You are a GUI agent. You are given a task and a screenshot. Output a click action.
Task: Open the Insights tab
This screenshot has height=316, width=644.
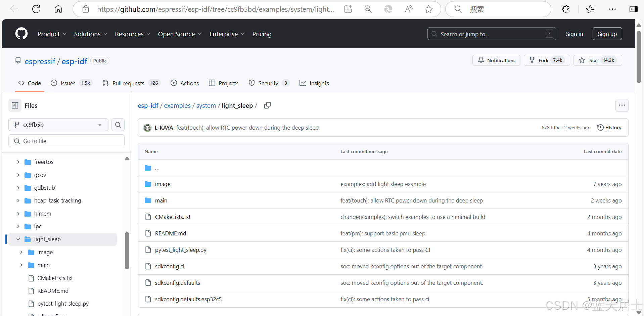point(314,83)
